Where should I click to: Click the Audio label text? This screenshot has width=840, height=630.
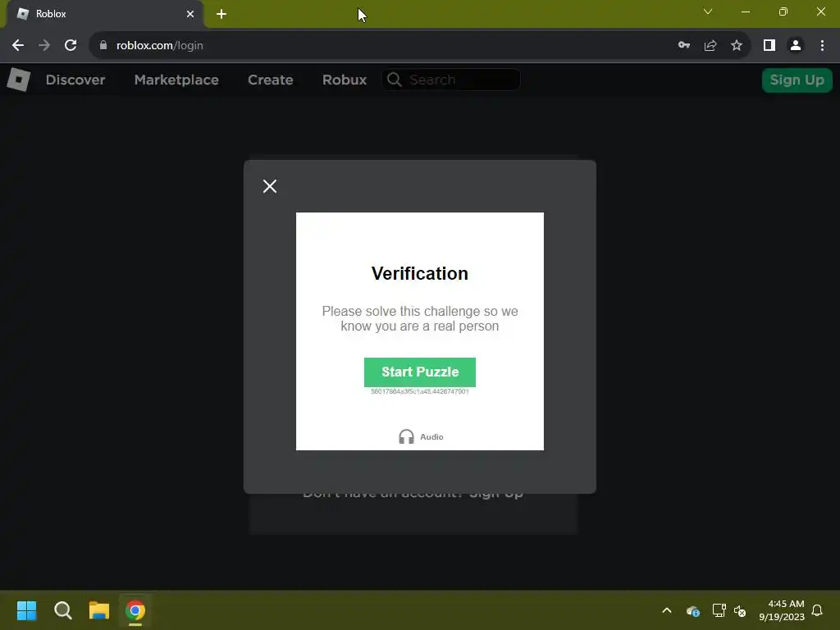coord(431,436)
